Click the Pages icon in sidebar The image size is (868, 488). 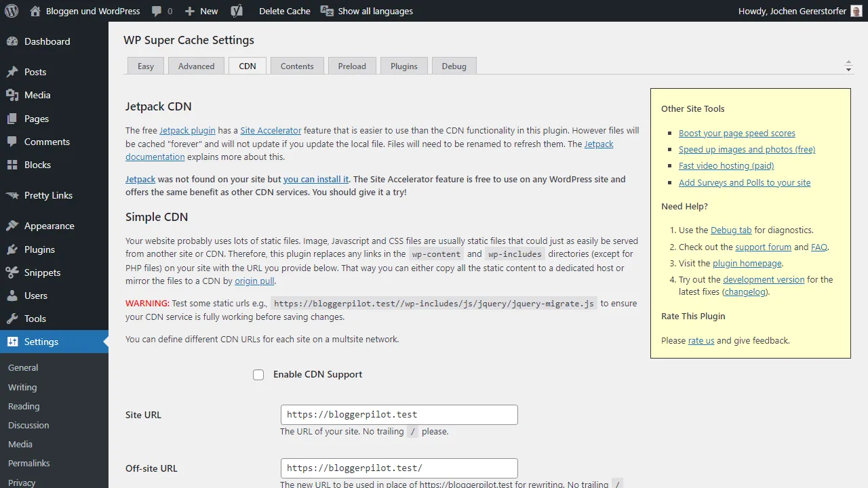(12, 119)
